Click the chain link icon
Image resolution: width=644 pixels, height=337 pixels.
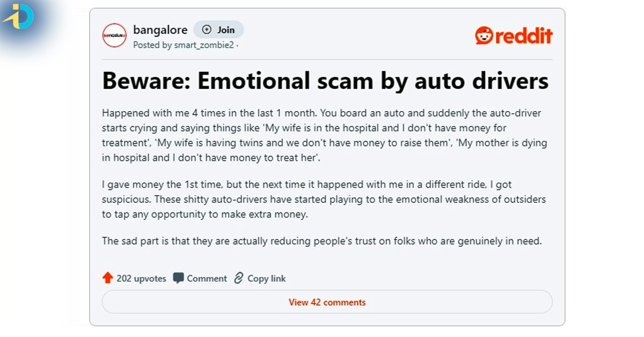239,278
